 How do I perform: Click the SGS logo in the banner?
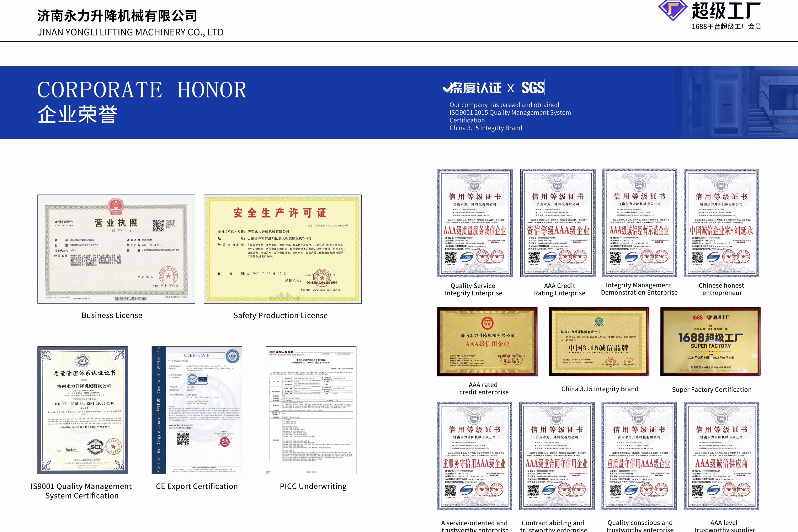pos(533,88)
